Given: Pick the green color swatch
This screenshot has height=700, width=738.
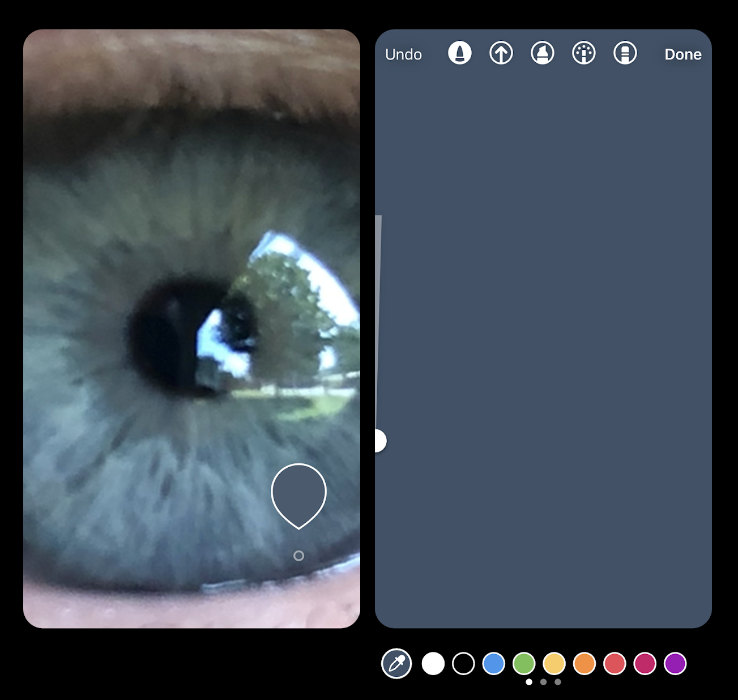Looking at the screenshot, I should [x=524, y=663].
